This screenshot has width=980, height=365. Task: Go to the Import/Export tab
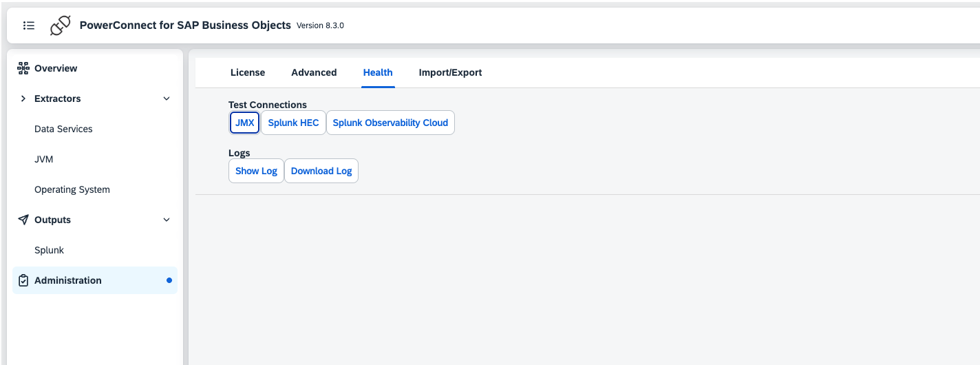(450, 72)
